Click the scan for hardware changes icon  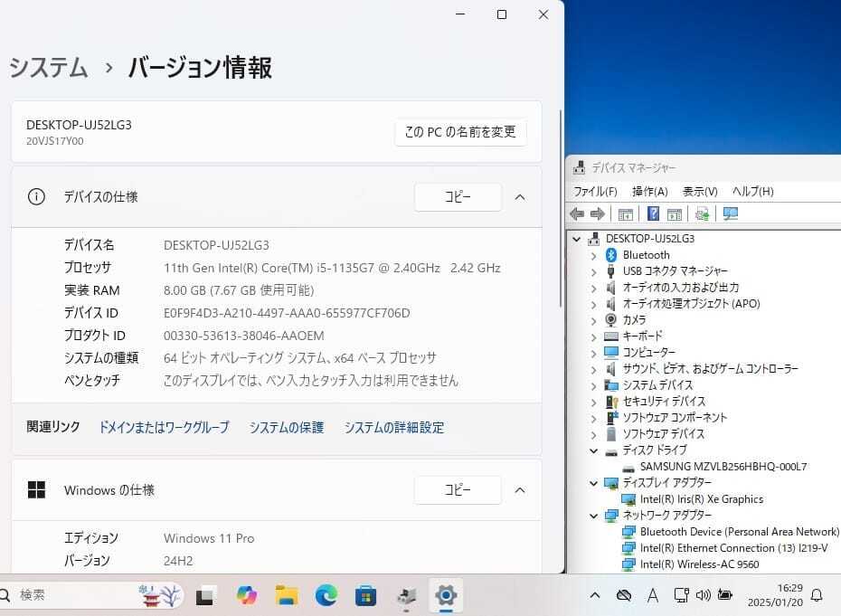(701, 214)
